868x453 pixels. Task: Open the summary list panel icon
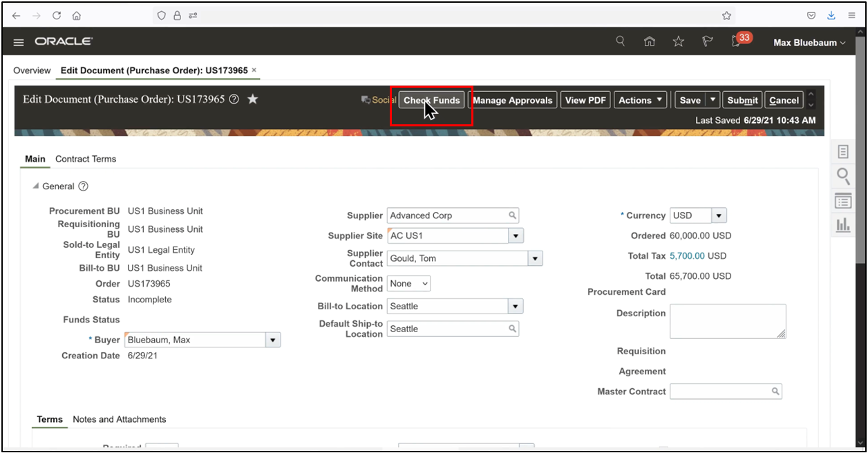click(843, 201)
